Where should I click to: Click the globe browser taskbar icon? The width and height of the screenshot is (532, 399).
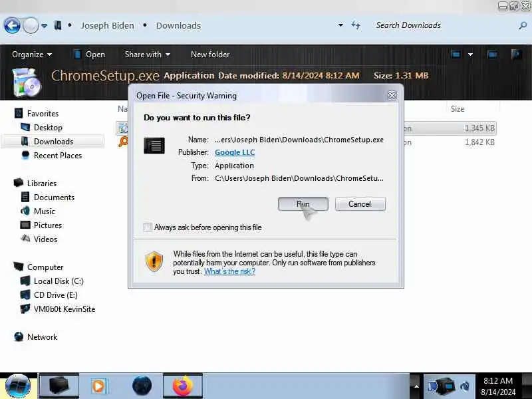142,386
